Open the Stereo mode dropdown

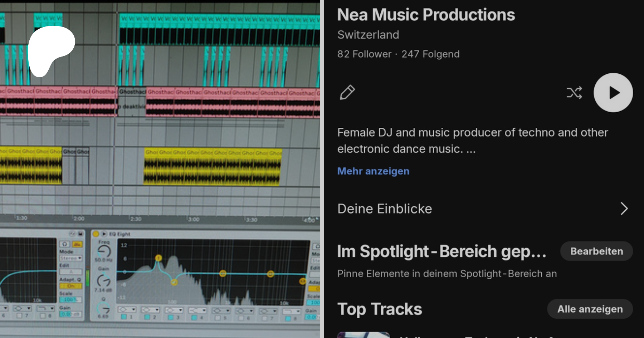(x=70, y=258)
